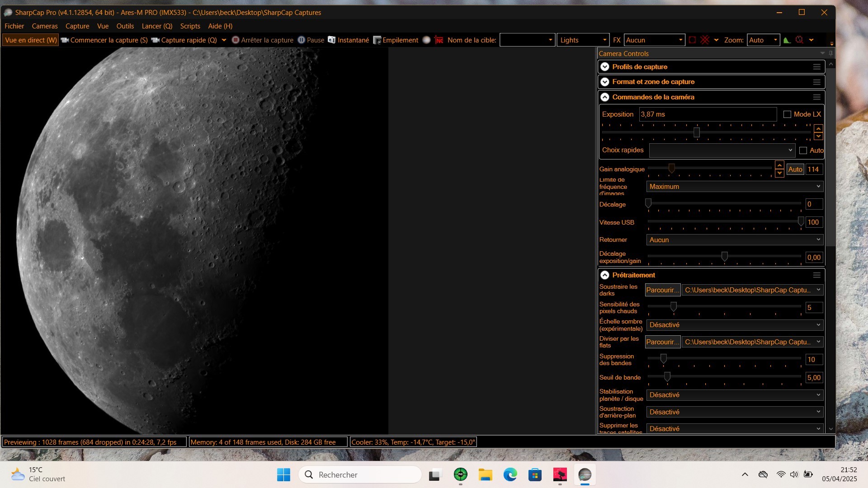Open the Outils menu

(x=125, y=26)
